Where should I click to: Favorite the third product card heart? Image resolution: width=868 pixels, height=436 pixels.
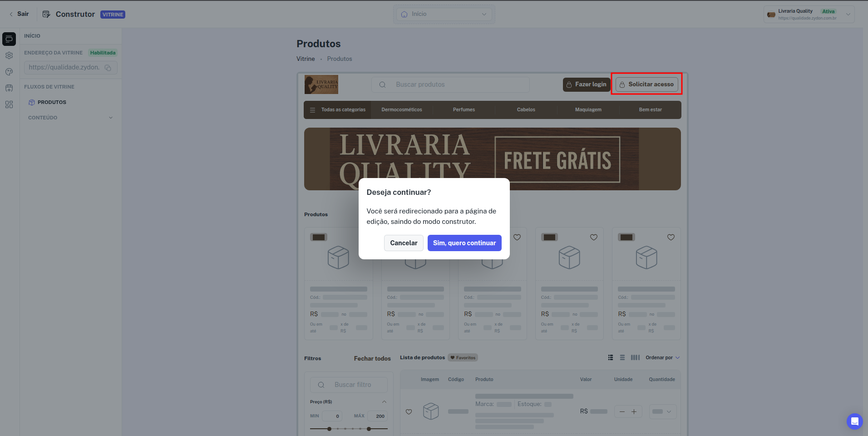click(517, 237)
